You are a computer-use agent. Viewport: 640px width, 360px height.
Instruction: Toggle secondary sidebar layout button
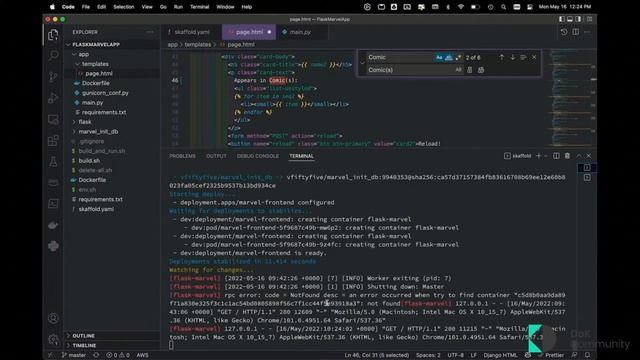[x=578, y=19]
